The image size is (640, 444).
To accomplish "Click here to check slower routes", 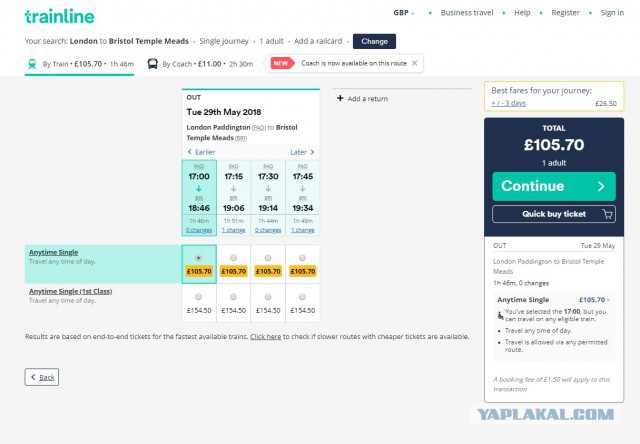I will pos(265,337).
